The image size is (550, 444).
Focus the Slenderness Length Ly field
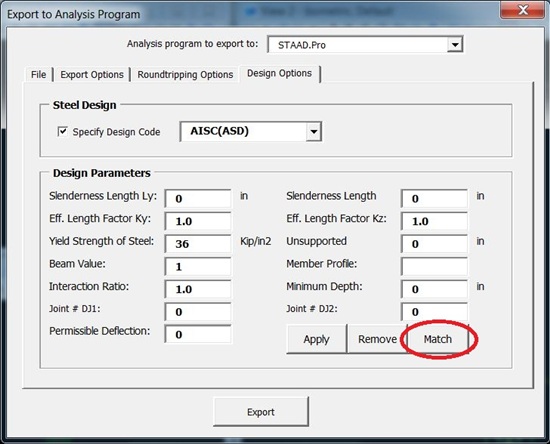[198, 199]
